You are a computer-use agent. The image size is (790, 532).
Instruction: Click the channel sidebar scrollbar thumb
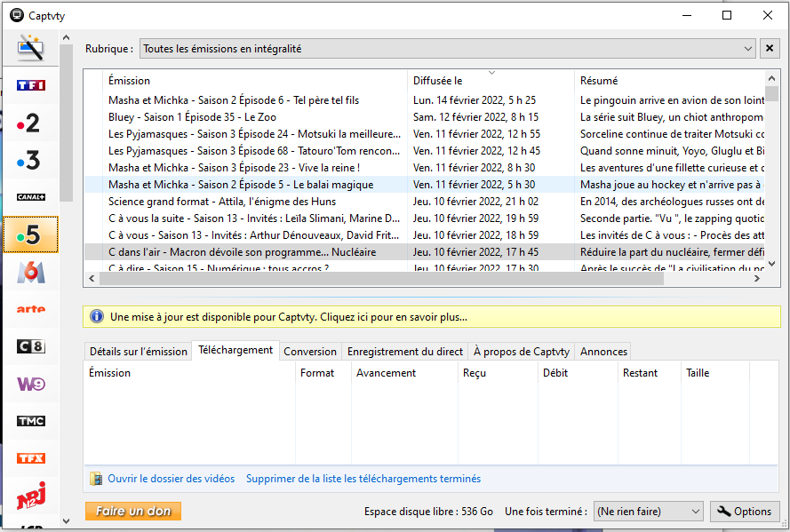tap(66, 123)
